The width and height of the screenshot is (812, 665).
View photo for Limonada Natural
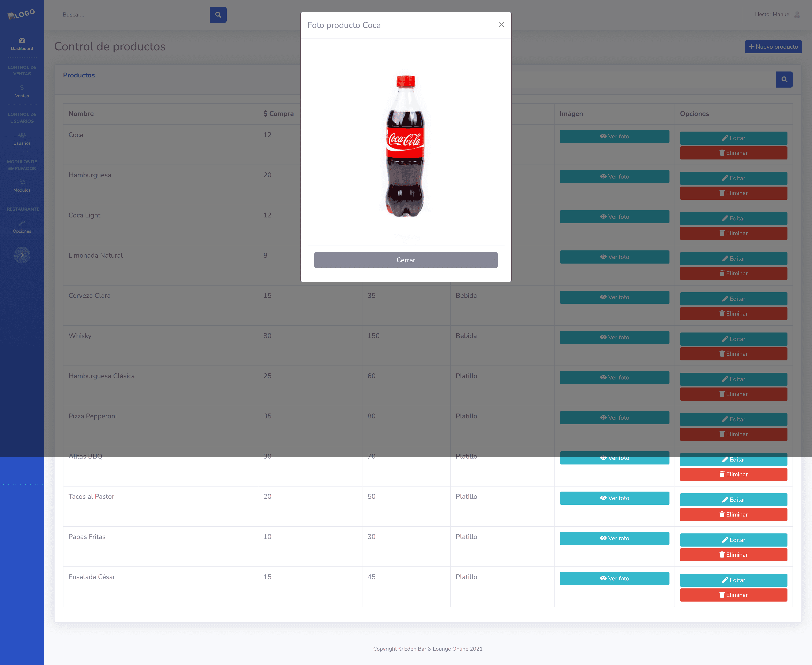point(614,257)
